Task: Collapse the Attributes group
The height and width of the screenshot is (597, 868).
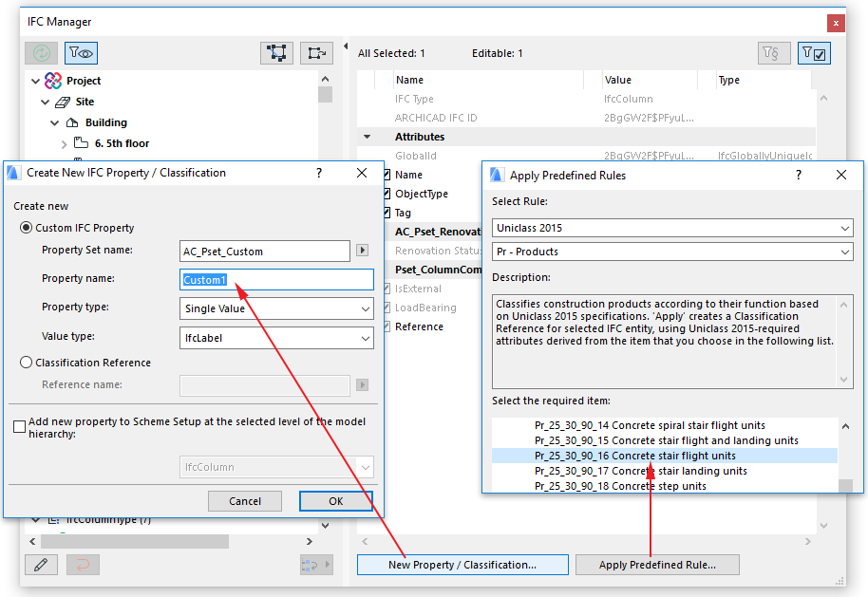Action: pyautogui.click(x=367, y=137)
